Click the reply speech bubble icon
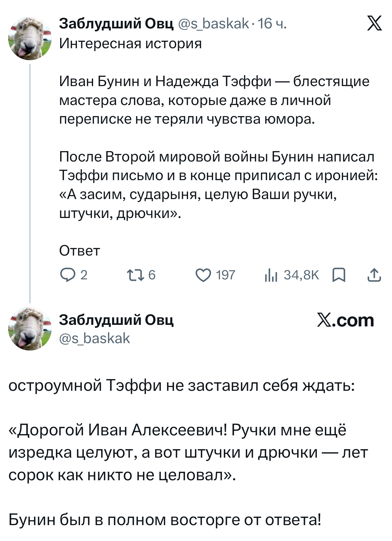The height and width of the screenshot is (541, 392). pos(66,275)
